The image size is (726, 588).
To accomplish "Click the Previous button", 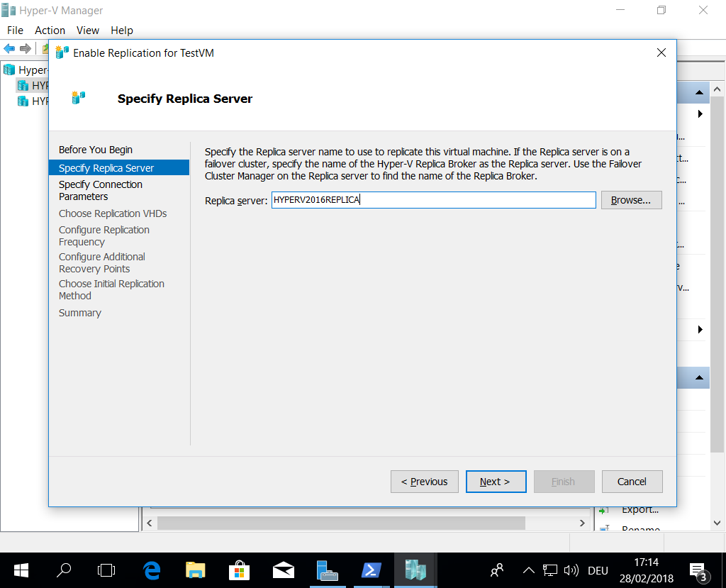I will pos(425,482).
